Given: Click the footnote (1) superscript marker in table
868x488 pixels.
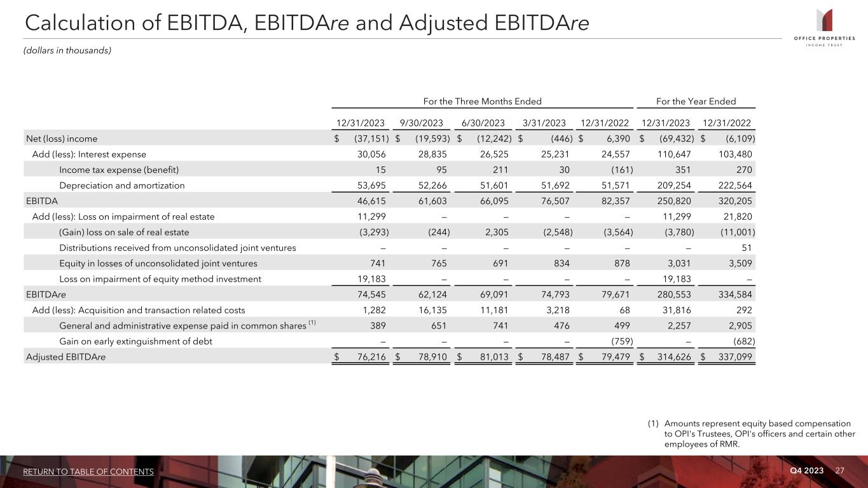Looking at the screenshot, I should (312, 323).
